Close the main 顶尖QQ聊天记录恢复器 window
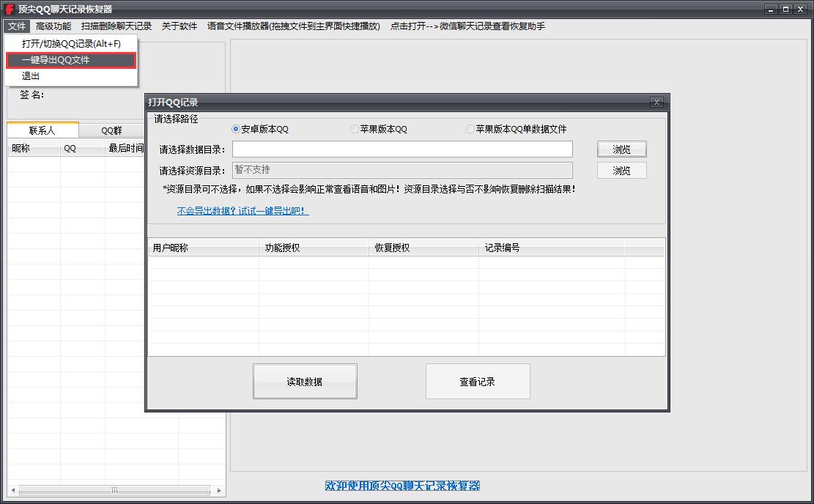 pyautogui.click(x=801, y=10)
